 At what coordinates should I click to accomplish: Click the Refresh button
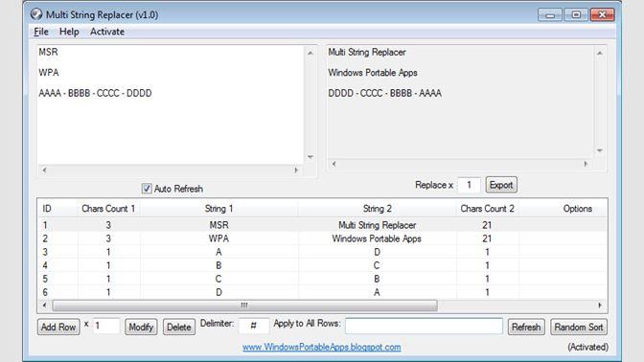click(526, 328)
